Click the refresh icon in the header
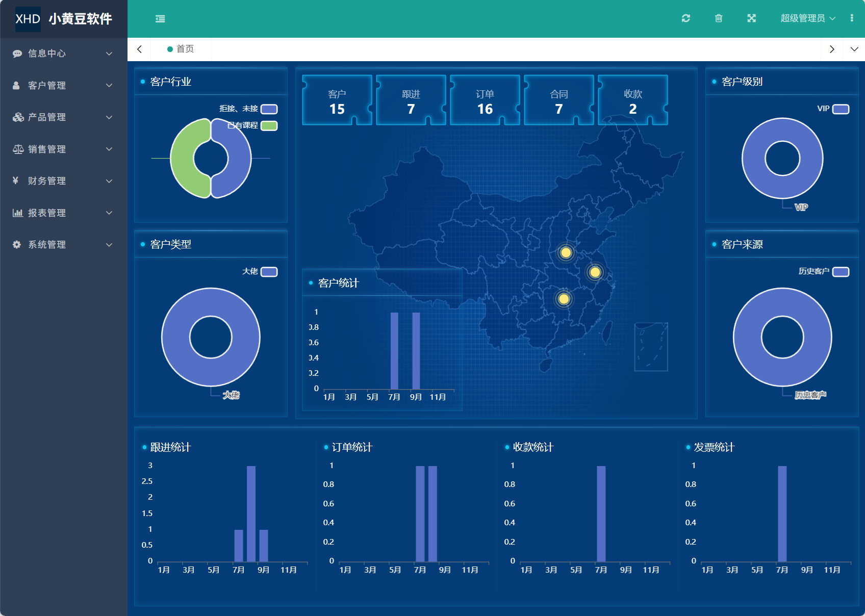The image size is (865, 616). 686,18
